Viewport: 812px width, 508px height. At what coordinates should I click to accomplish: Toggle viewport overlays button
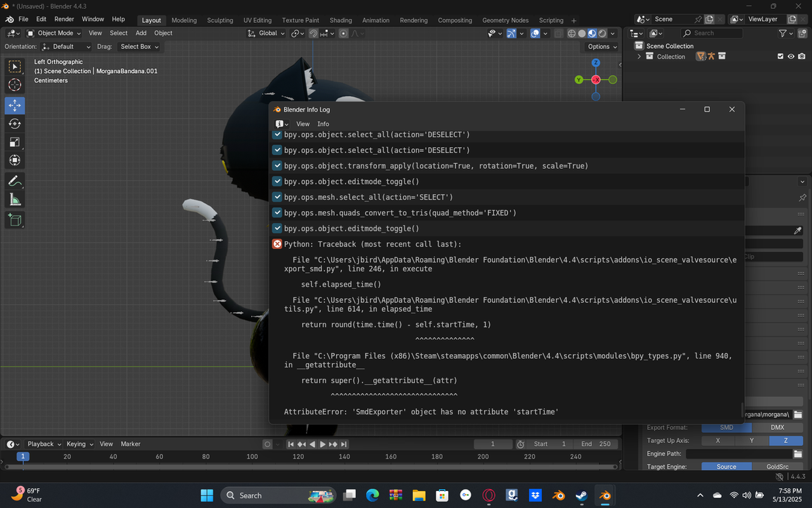tap(535, 33)
